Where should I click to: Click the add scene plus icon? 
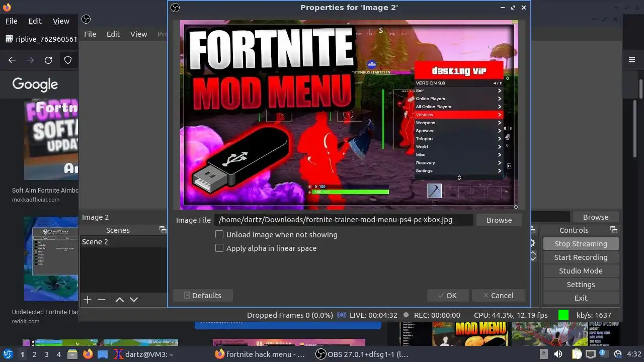click(88, 299)
